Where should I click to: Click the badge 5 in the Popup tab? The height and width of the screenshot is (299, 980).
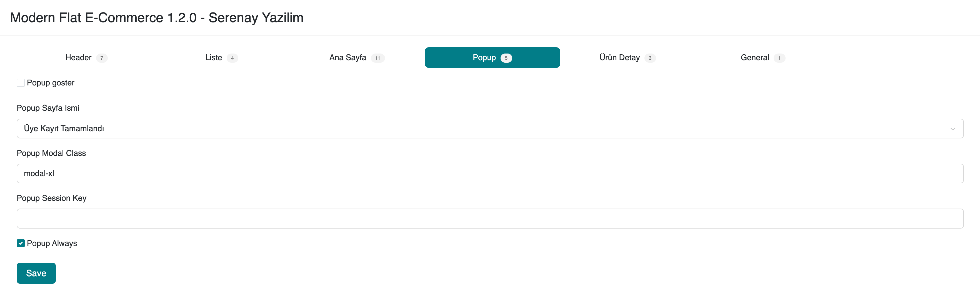tap(506, 58)
